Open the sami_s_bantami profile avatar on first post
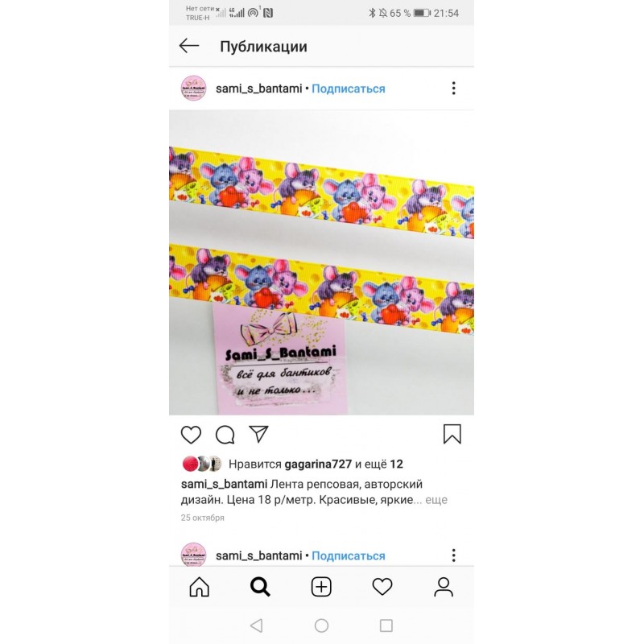644x644 pixels. click(193, 89)
